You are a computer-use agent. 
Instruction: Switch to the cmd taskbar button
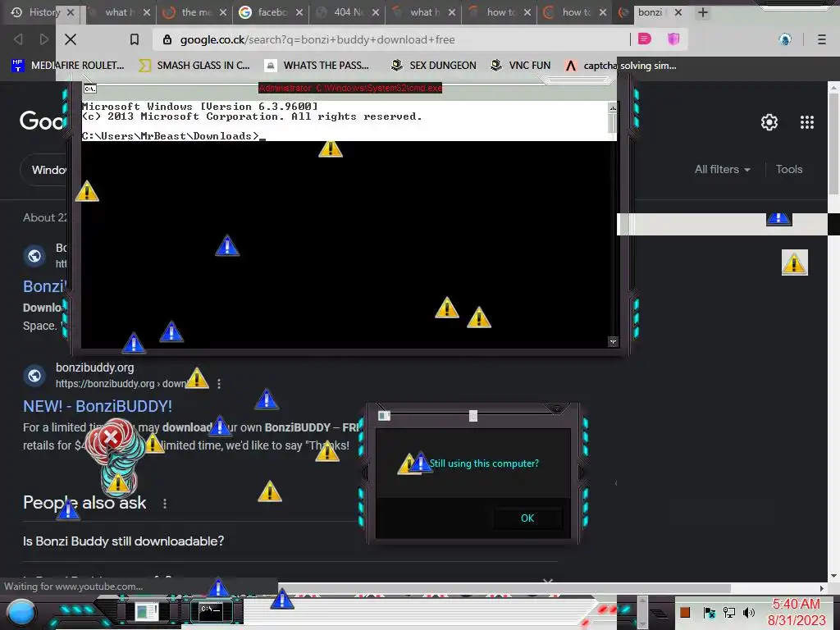click(x=210, y=611)
